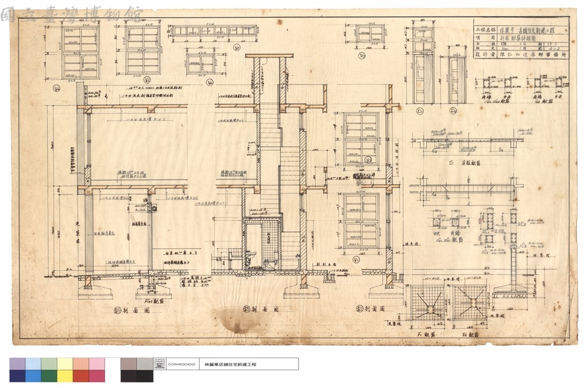Pick the dark green color swatch
This screenshot has height=388, width=588.
pyautogui.click(x=49, y=376)
